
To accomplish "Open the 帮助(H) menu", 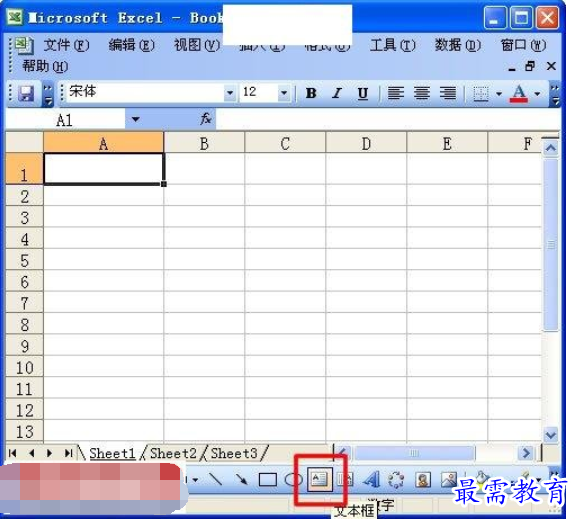I will click(x=45, y=66).
